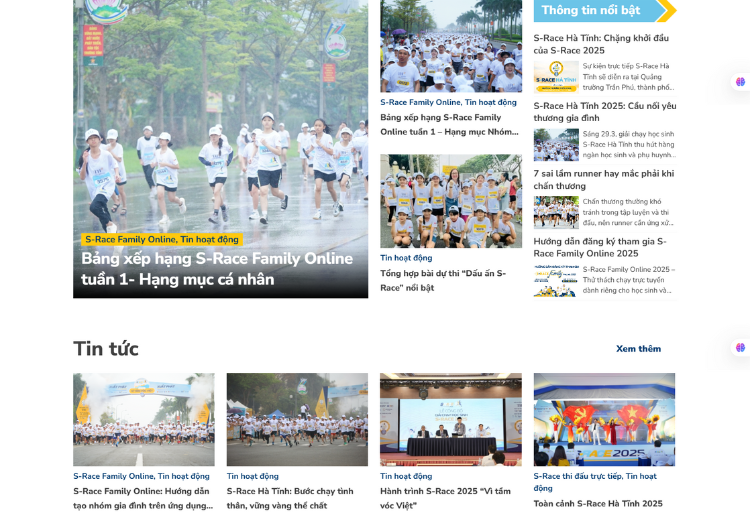Open 'S-Race Hà Tĩnh: Chặng khởi đầu của S-Race 2025'
The image size is (750, 527).
(x=601, y=44)
